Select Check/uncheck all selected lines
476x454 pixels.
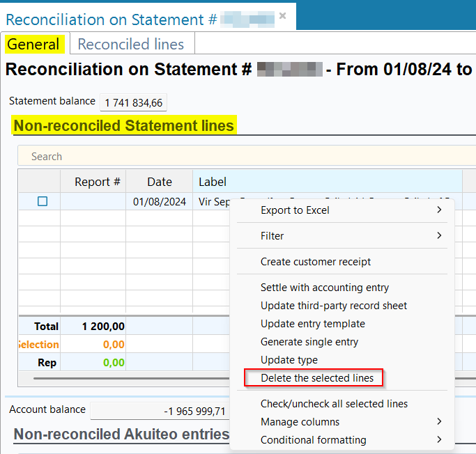pyautogui.click(x=334, y=404)
